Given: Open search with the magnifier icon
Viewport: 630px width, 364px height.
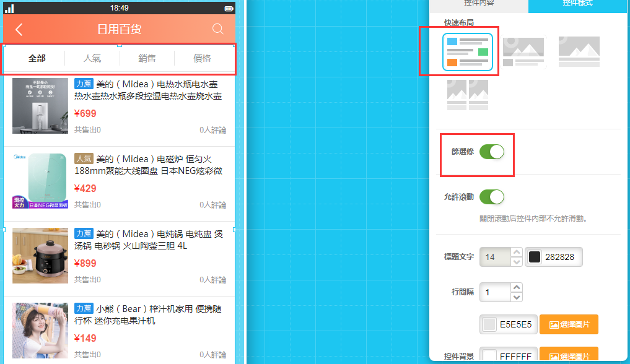Looking at the screenshot, I should pyautogui.click(x=218, y=29).
